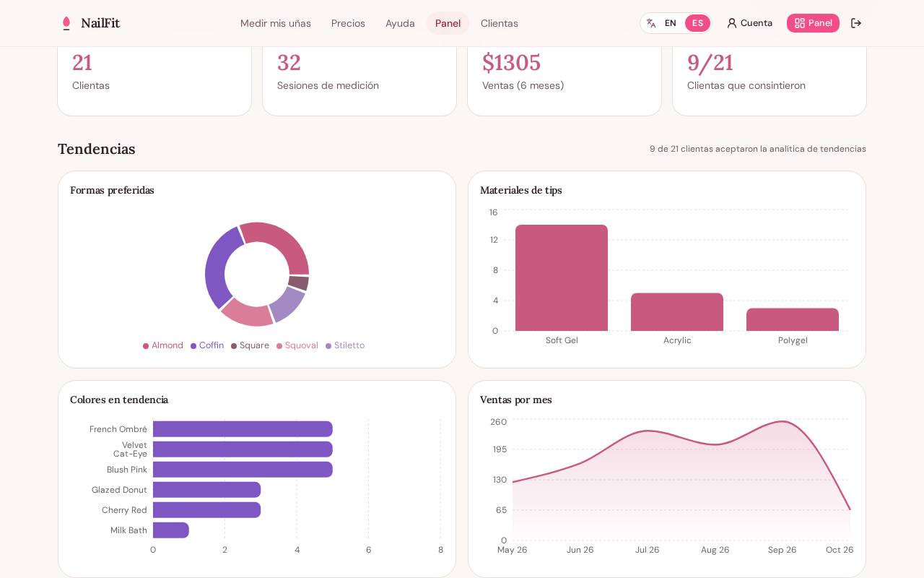This screenshot has width=924, height=578.
Task: Click the 'Materiales de tips' chart title
Action: (521, 190)
